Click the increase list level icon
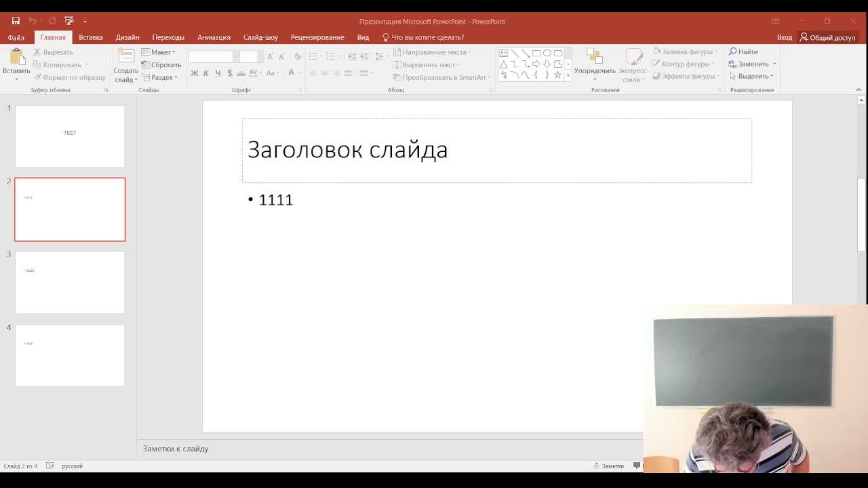Screen dimensions: 868x488 pos(364,56)
